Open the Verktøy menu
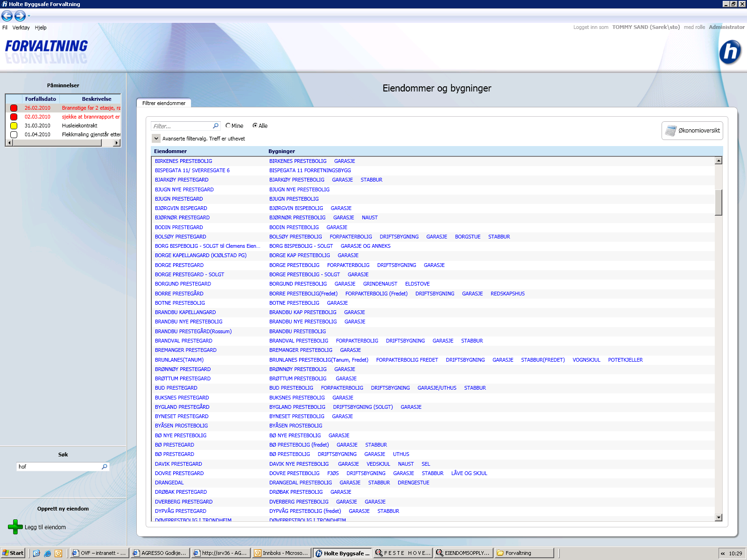Screen dimensions: 747x560 pyautogui.click(x=21, y=28)
